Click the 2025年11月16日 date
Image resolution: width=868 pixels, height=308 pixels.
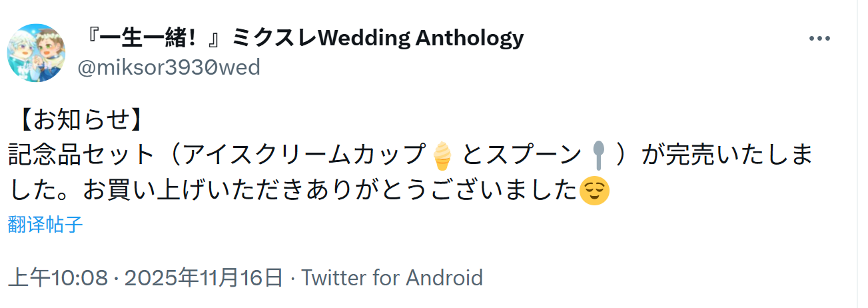pos(204,277)
